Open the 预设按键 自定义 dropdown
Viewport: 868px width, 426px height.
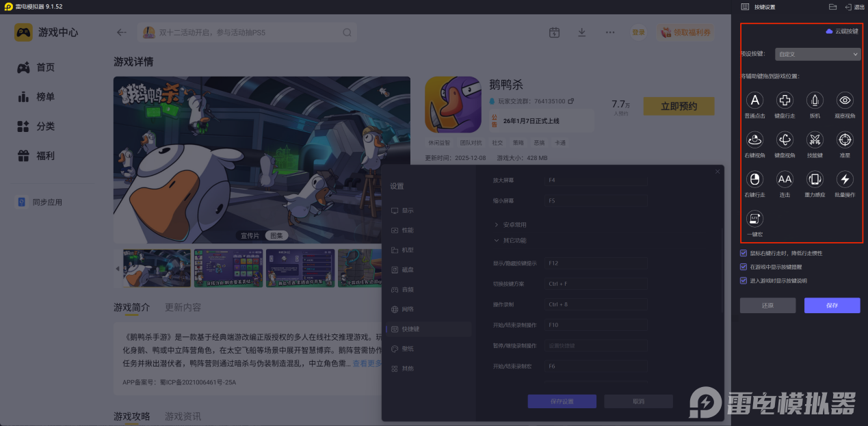click(817, 54)
